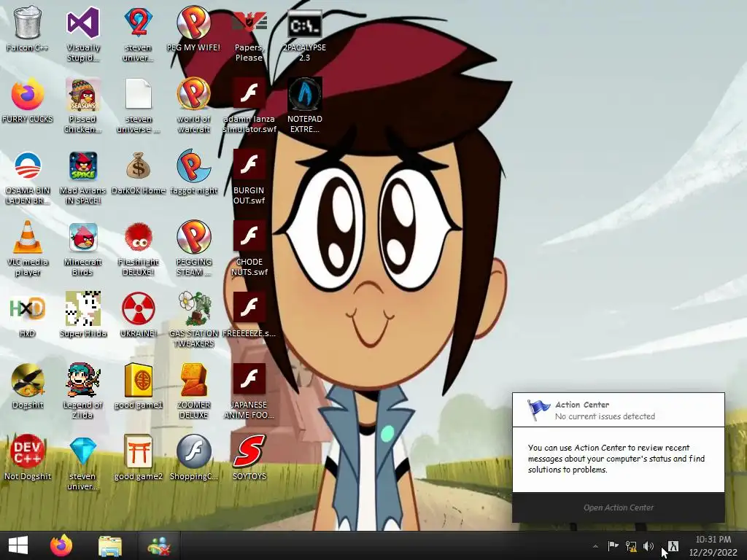This screenshot has height=560, width=747.
Task: Launch VLC media player from desktop
Action: pos(27,237)
